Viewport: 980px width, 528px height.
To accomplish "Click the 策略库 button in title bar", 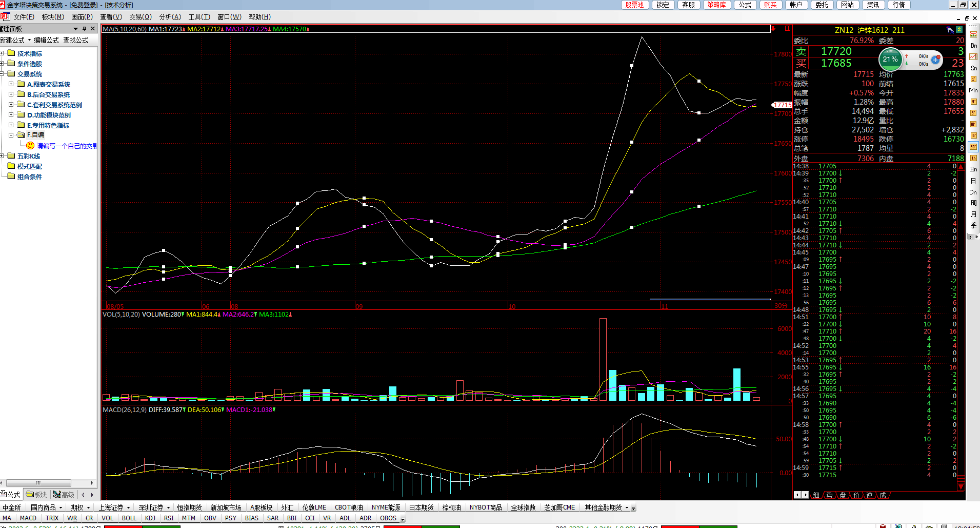I will click(716, 5).
